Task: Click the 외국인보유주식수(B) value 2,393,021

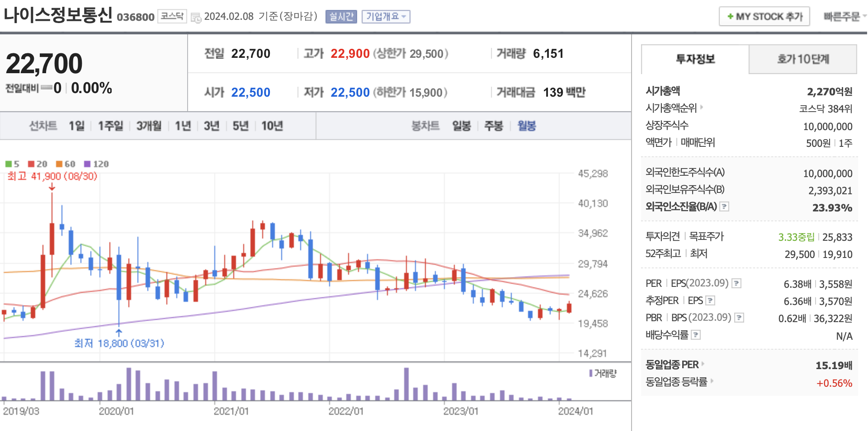Action: [830, 191]
